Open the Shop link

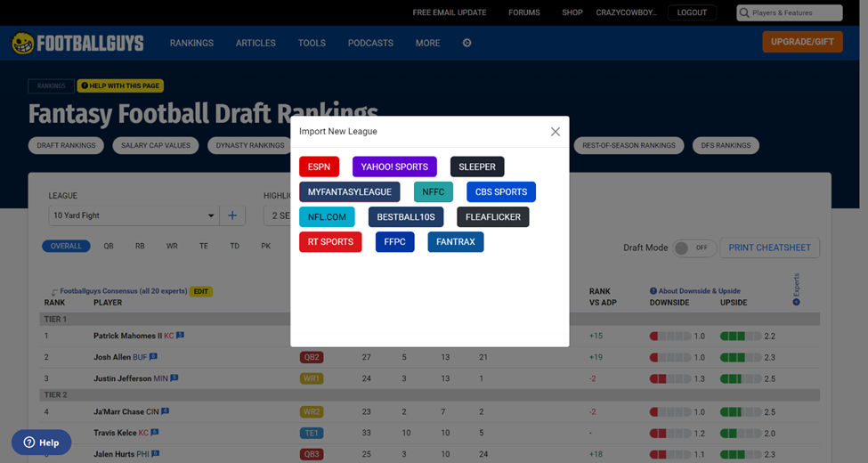pyautogui.click(x=572, y=12)
